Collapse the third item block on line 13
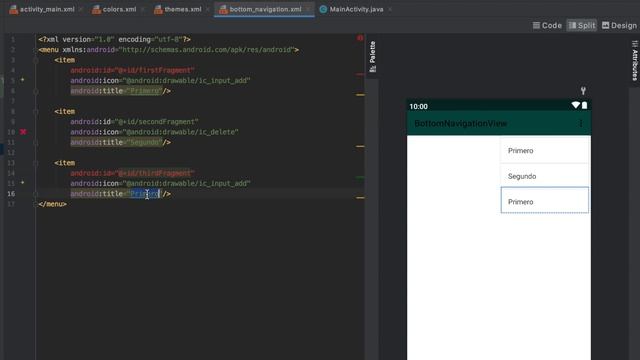The height and width of the screenshot is (360, 640). [36, 163]
